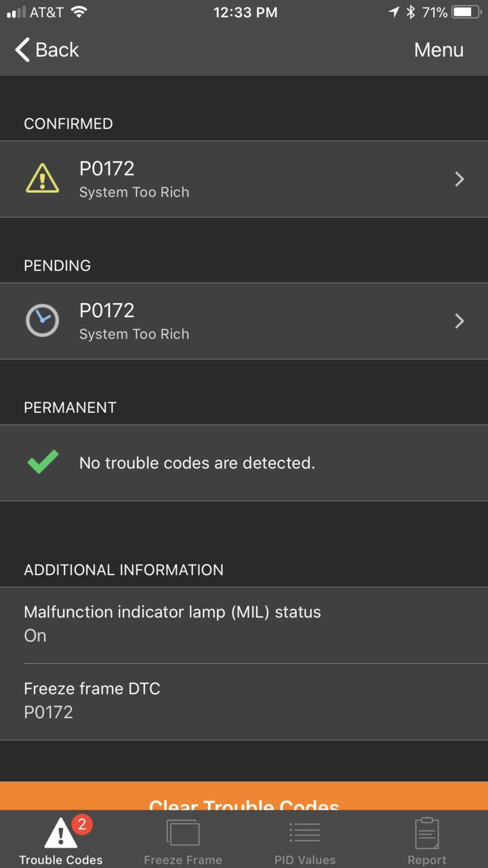Select the Trouble Codes tab
Image resolution: width=488 pixels, height=868 pixels.
[61, 839]
